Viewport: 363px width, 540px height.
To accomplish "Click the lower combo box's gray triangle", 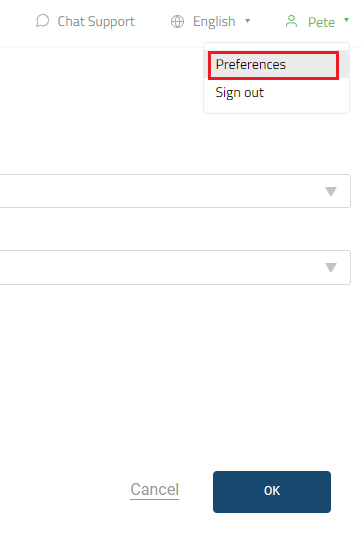I will [x=331, y=268].
